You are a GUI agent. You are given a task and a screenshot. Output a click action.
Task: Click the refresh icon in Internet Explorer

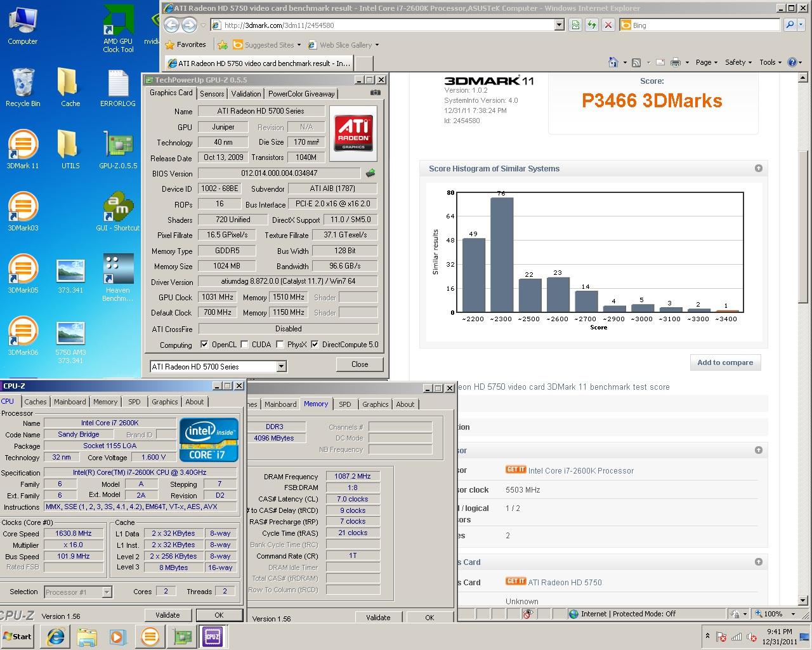coord(592,25)
